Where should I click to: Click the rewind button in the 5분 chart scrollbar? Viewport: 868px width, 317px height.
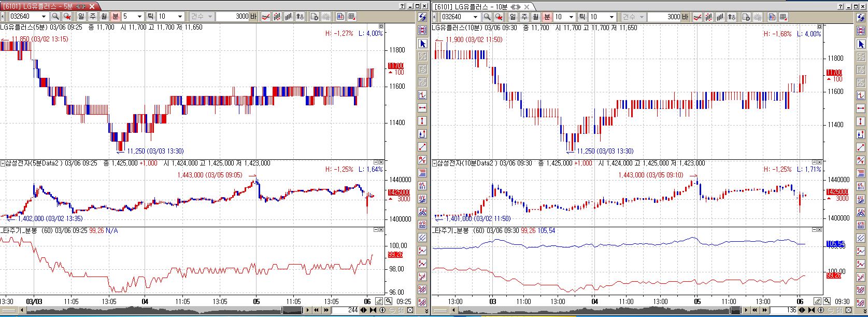click(x=317, y=310)
